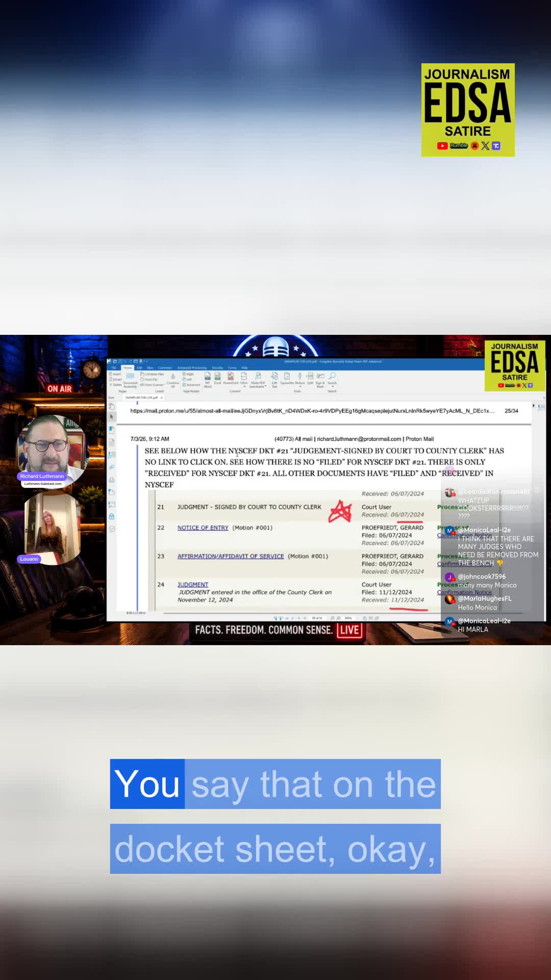Click Extract pages in the ribbon
551x980 pixels.
116,379
